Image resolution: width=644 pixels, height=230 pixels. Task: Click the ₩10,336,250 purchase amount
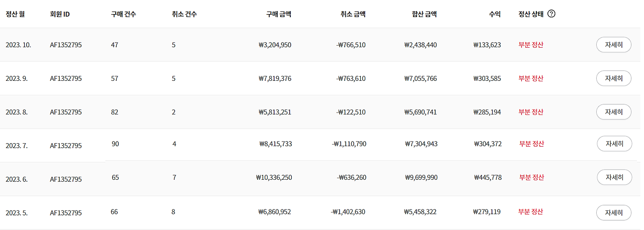pos(274,177)
